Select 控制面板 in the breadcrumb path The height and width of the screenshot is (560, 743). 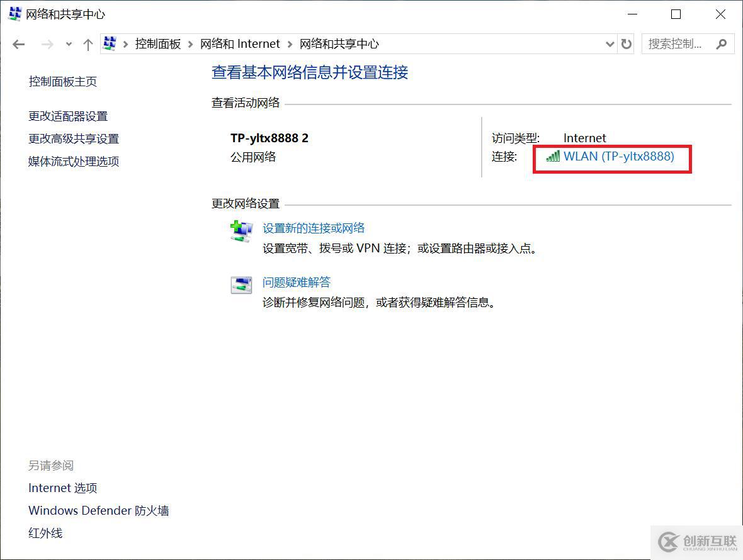coord(158,44)
